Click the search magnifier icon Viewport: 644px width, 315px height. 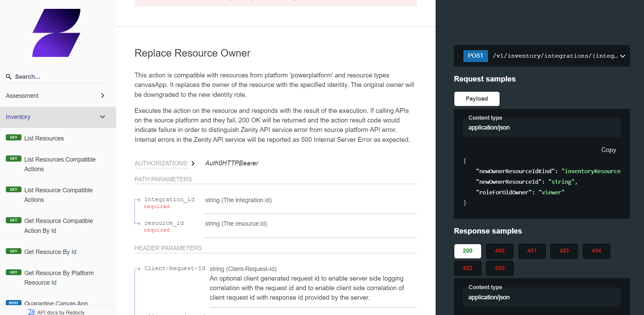(x=9, y=77)
